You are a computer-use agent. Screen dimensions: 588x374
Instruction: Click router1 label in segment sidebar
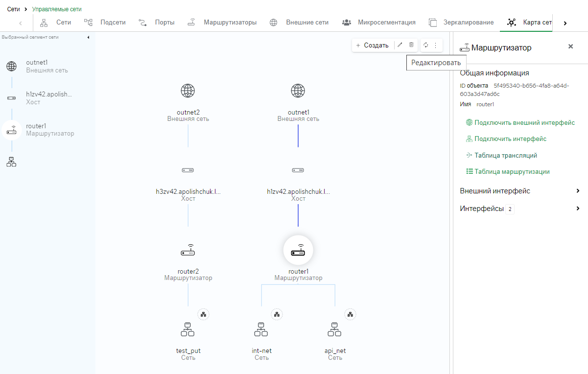pos(36,126)
